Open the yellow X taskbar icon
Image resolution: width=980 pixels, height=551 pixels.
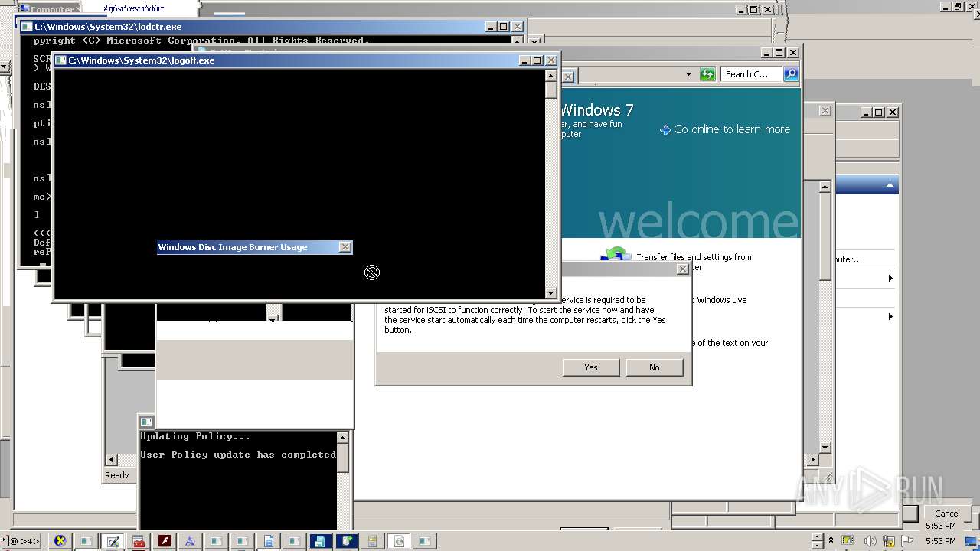60,541
